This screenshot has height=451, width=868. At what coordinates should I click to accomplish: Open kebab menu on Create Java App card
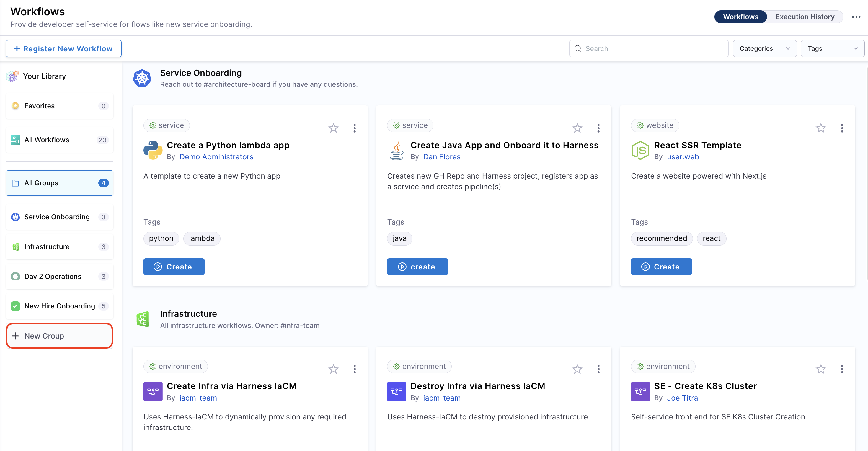click(598, 128)
